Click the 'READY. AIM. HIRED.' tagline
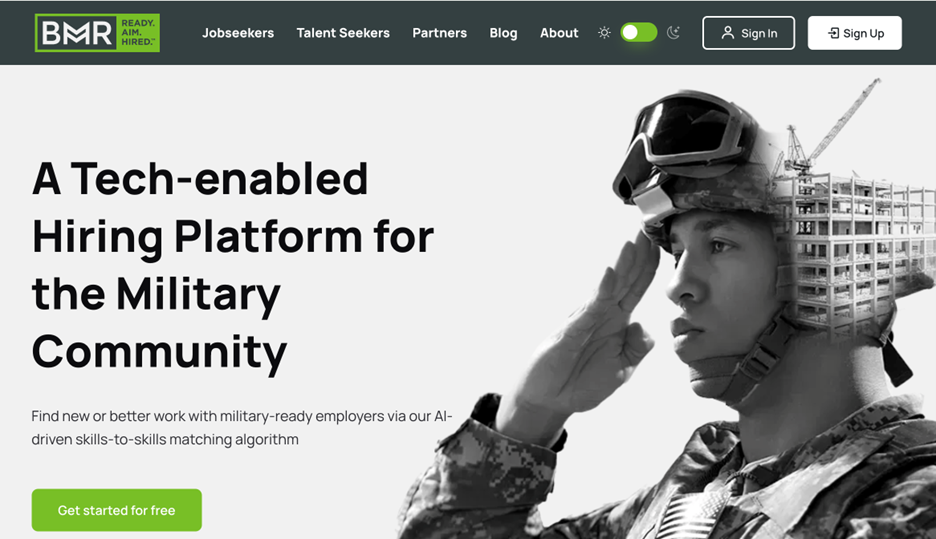 point(137,33)
